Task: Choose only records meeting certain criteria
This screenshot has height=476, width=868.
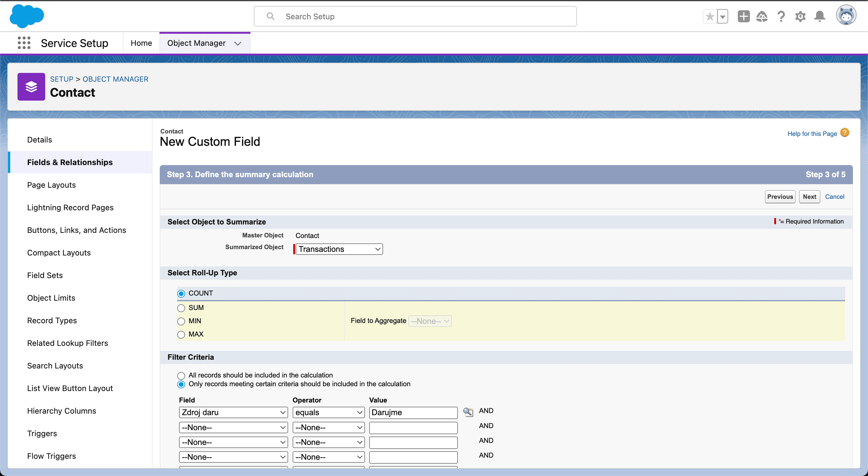Action: [181, 384]
